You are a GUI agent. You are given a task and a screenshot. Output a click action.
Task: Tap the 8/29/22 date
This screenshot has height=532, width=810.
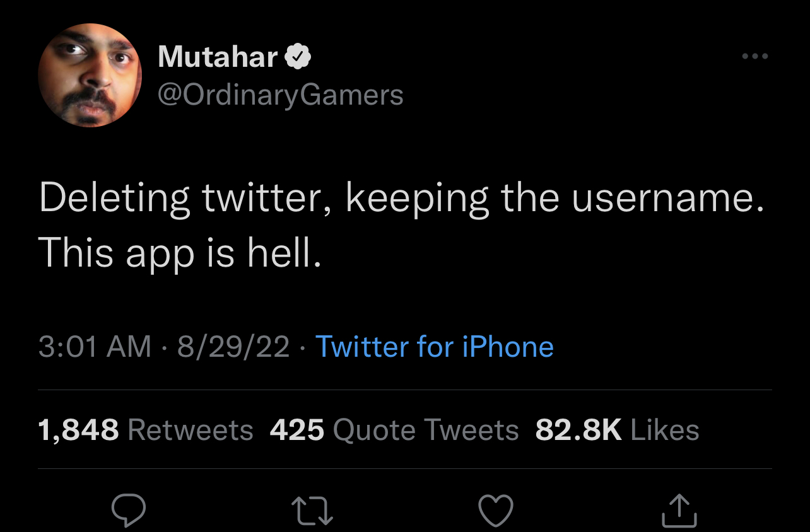coord(233,347)
